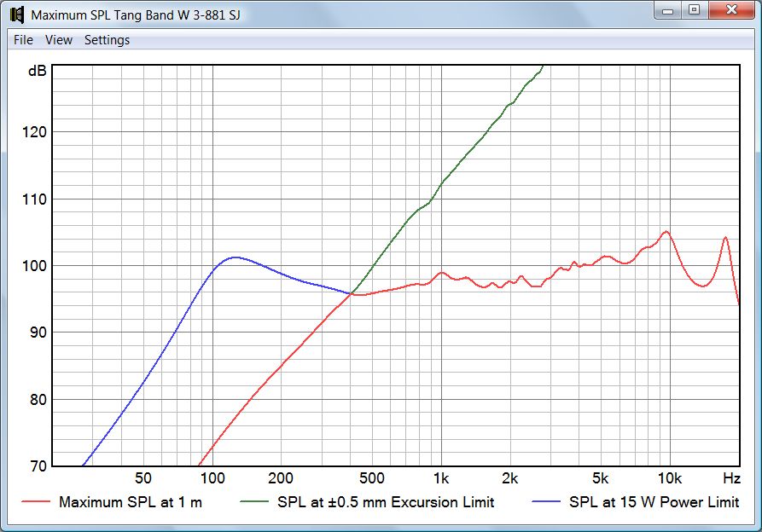Viewport: 762px width, 532px height.
Task: Click the 5k frequency axis label
Action: (600, 478)
